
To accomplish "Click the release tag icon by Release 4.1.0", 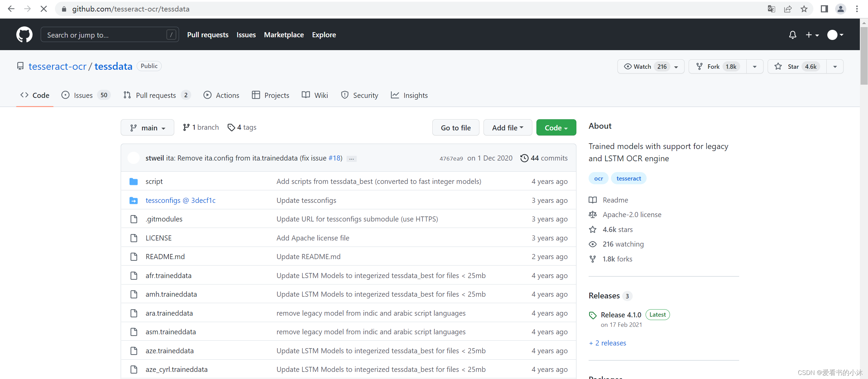I will tap(593, 315).
